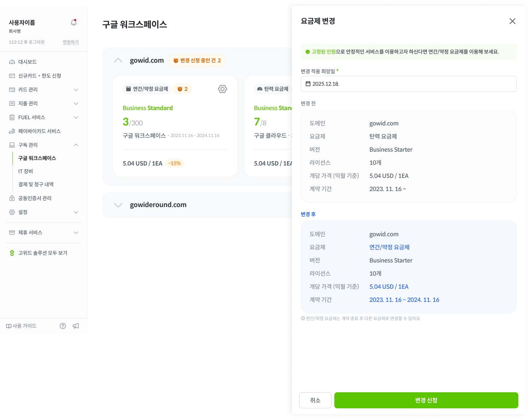
Task: Click the 카드 관리 icon
Action: pos(12,90)
